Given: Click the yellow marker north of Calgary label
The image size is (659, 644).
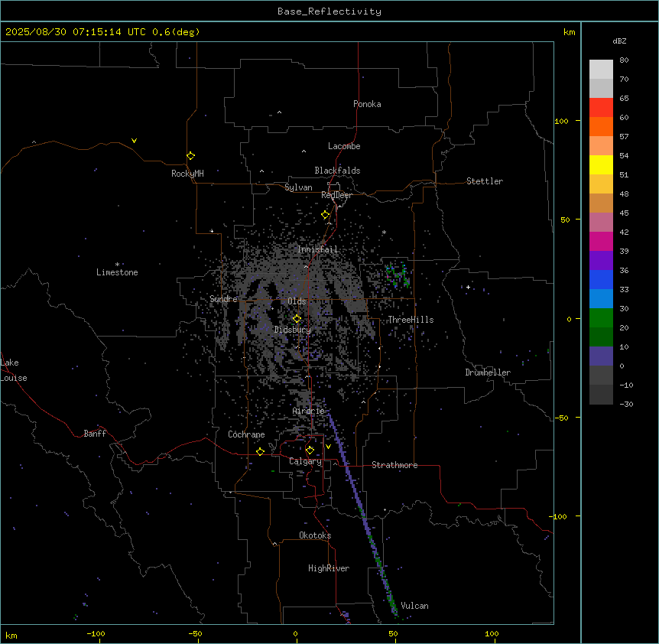Looking at the screenshot, I should pos(310,450).
